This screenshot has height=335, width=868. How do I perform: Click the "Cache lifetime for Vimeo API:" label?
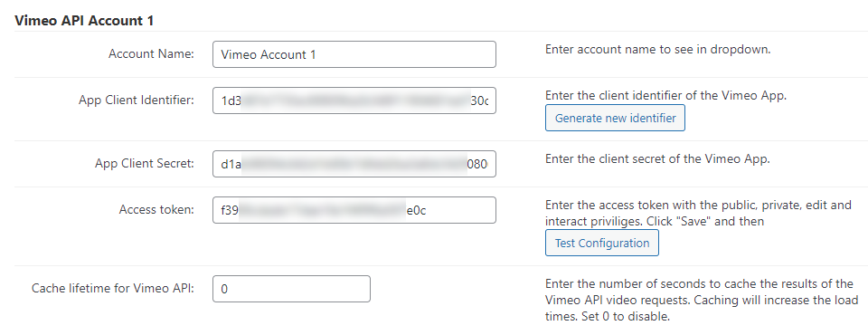click(x=113, y=289)
